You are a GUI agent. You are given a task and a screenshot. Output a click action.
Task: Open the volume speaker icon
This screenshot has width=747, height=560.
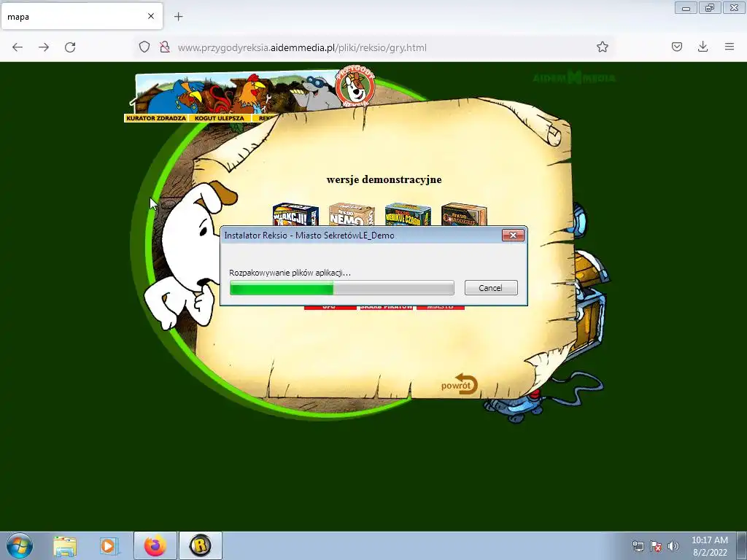click(x=673, y=546)
